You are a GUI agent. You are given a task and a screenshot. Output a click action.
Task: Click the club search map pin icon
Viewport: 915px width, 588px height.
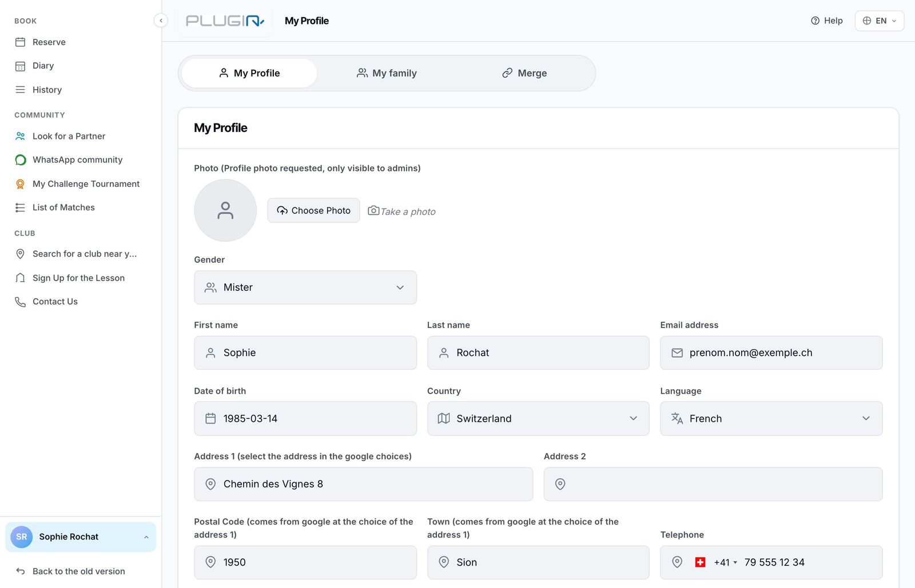coord(20,254)
